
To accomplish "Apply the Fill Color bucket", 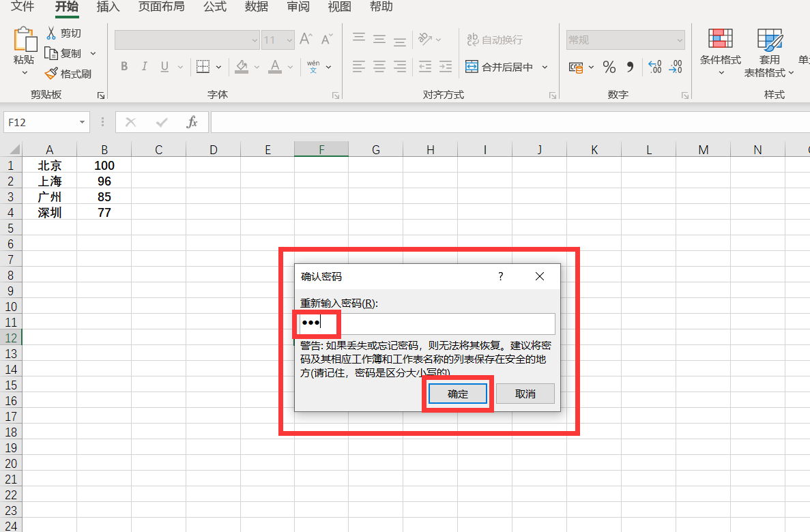I will (x=242, y=67).
